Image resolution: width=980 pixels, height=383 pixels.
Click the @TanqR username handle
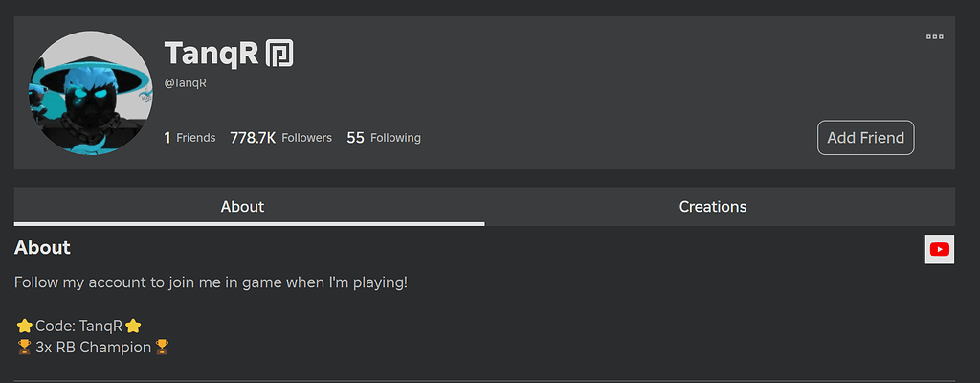185,83
